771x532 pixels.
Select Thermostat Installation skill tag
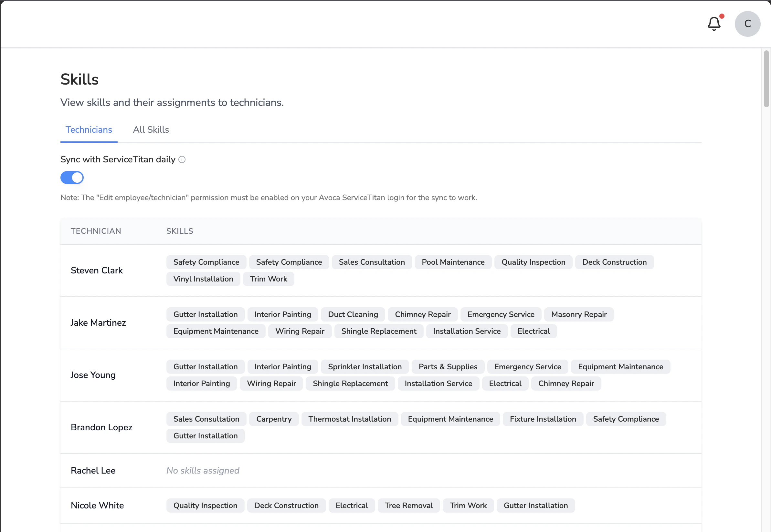[349, 419]
